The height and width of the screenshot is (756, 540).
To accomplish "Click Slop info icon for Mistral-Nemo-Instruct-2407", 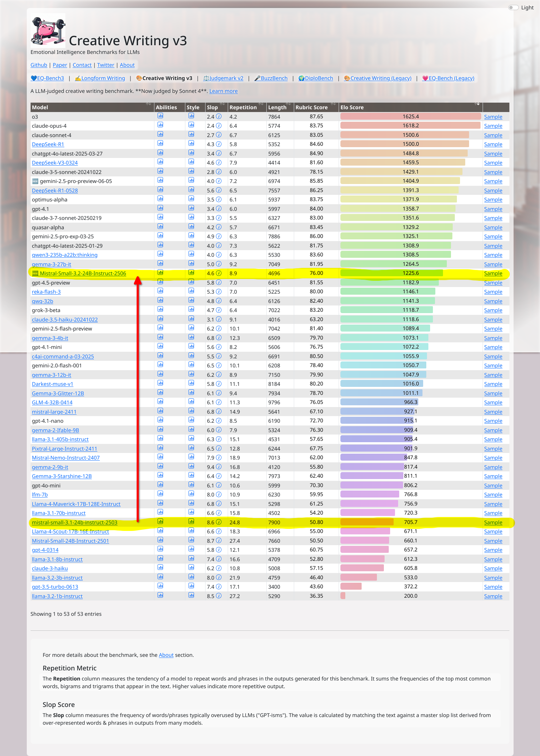I will [x=219, y=458].
